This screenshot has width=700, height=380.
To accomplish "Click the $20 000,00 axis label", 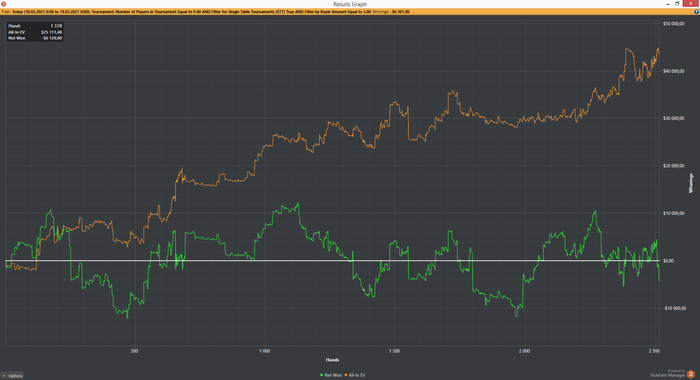I will click(674, 166).
